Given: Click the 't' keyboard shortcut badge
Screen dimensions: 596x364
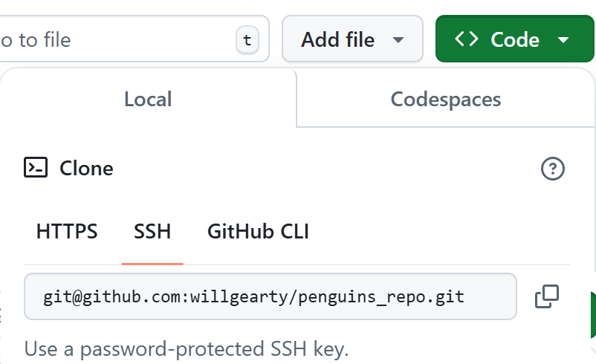Looking at the screenshot, I should click(247, 39).
